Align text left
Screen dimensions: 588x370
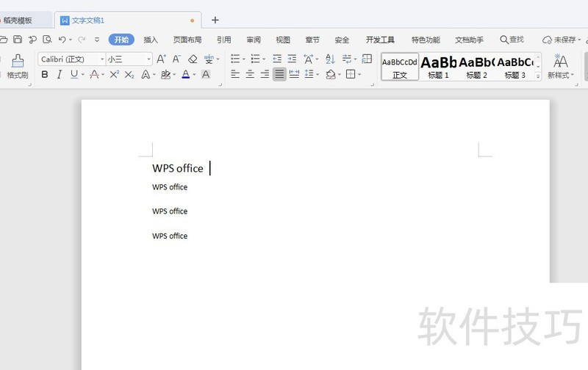pyautogui.click(x=235, y=74)
